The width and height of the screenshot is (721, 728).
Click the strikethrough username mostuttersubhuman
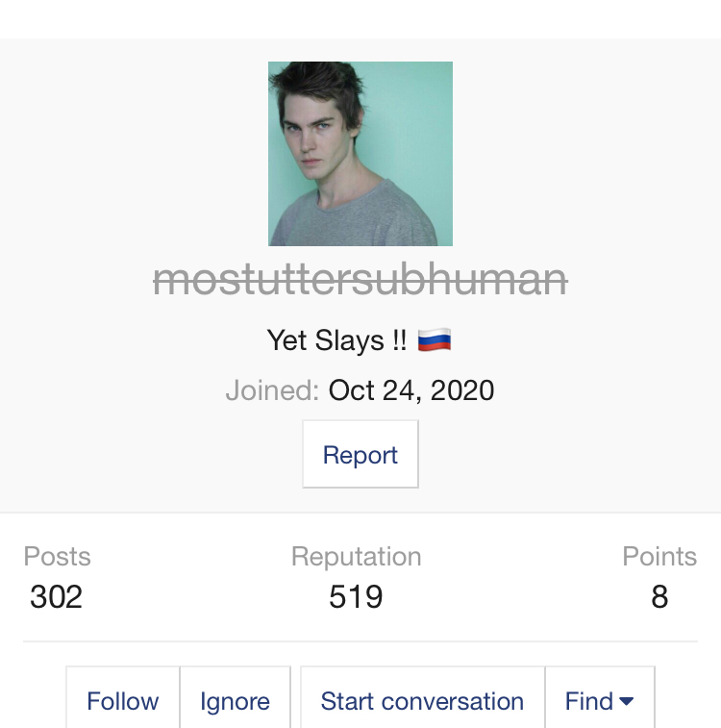pyautogui.click(x=360, y=279)
